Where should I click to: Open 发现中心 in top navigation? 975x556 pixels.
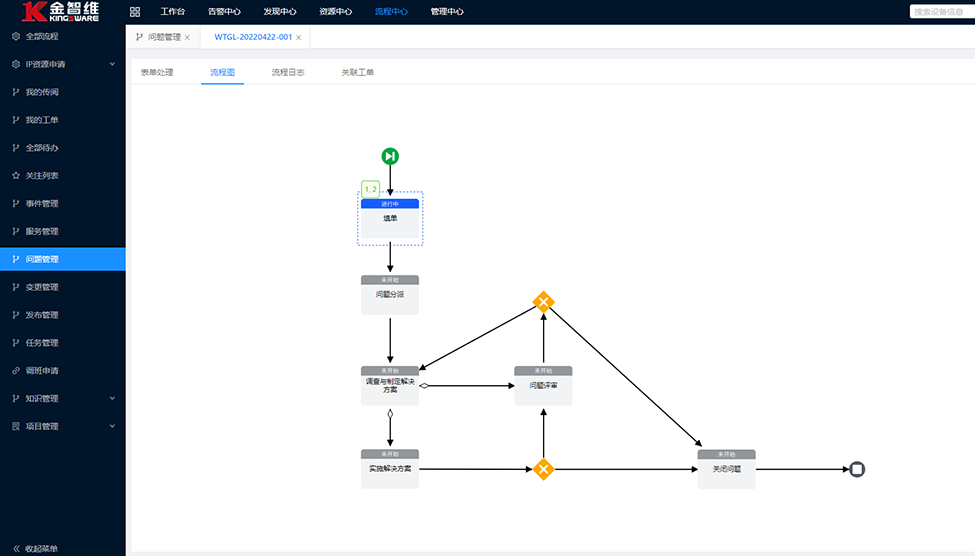[280, 12]
